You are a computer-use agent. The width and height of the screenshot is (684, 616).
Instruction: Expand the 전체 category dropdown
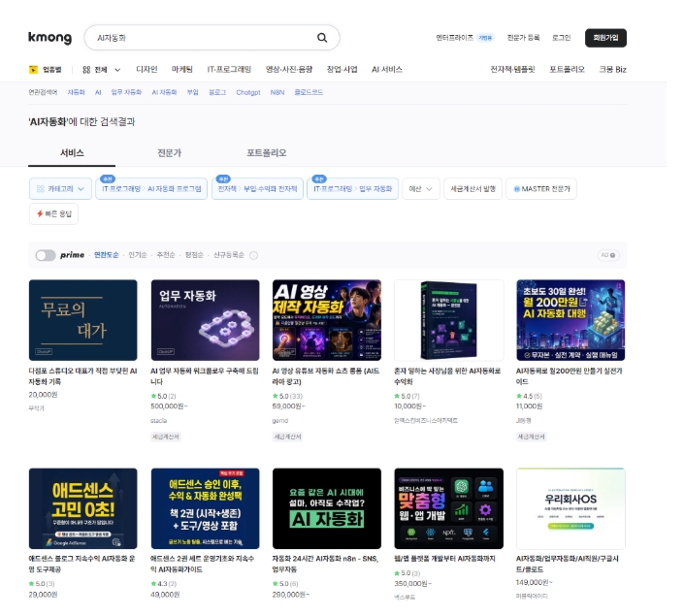[102, 70]
